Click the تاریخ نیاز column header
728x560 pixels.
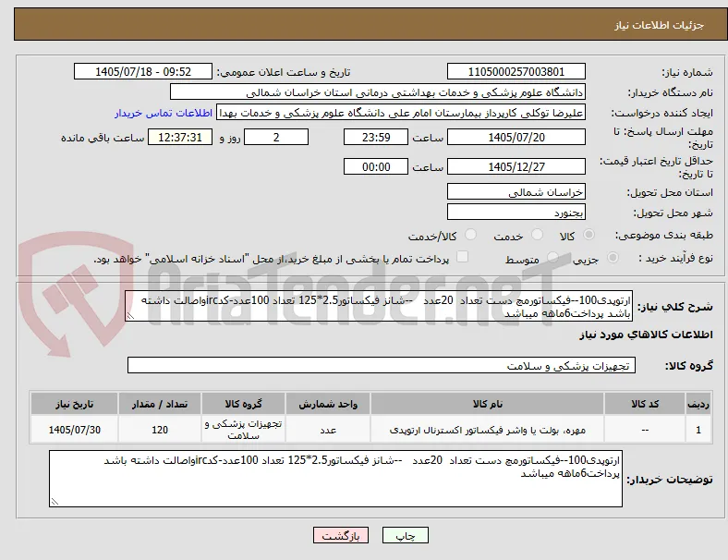74,404
